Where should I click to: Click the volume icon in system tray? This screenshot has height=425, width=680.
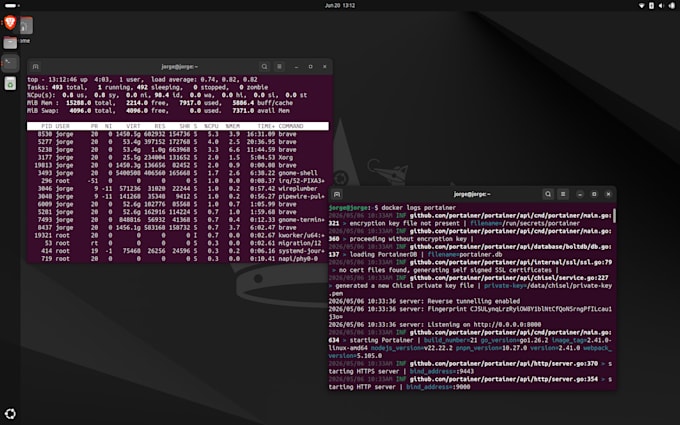click(661, 6)
